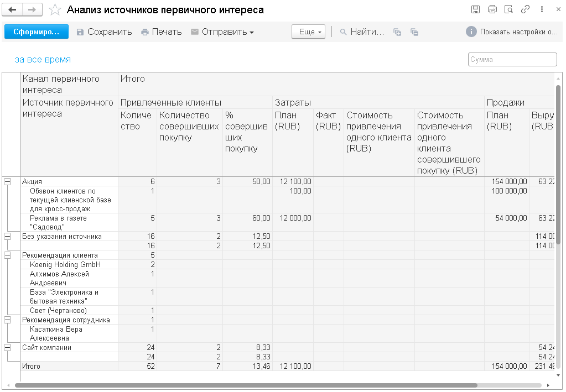Click the за все время period link

tap(43, 60)
